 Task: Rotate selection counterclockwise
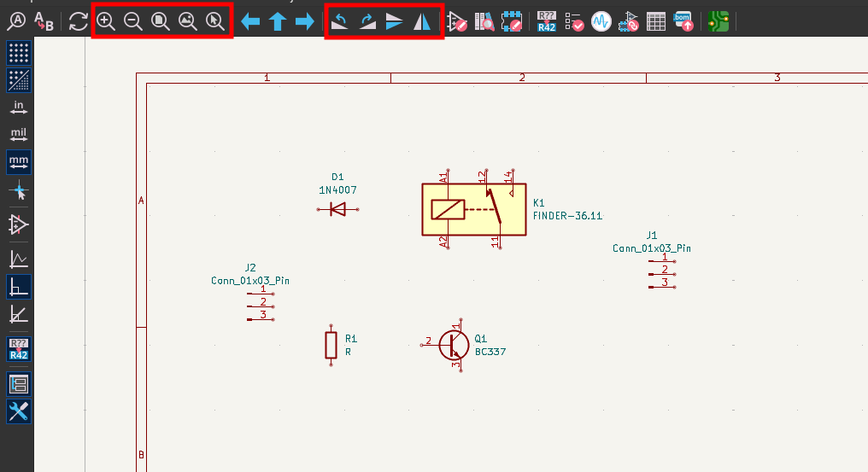340,22
